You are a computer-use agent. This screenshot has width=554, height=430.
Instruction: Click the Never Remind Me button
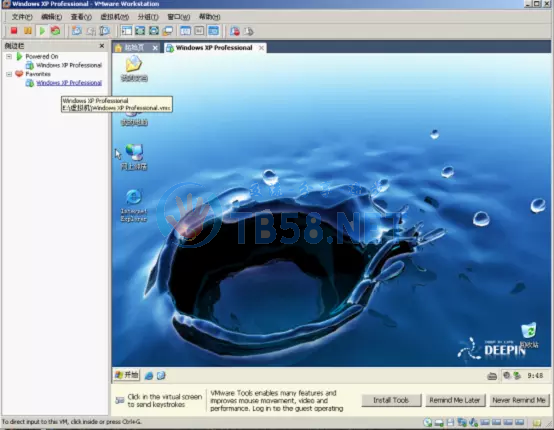519,400
